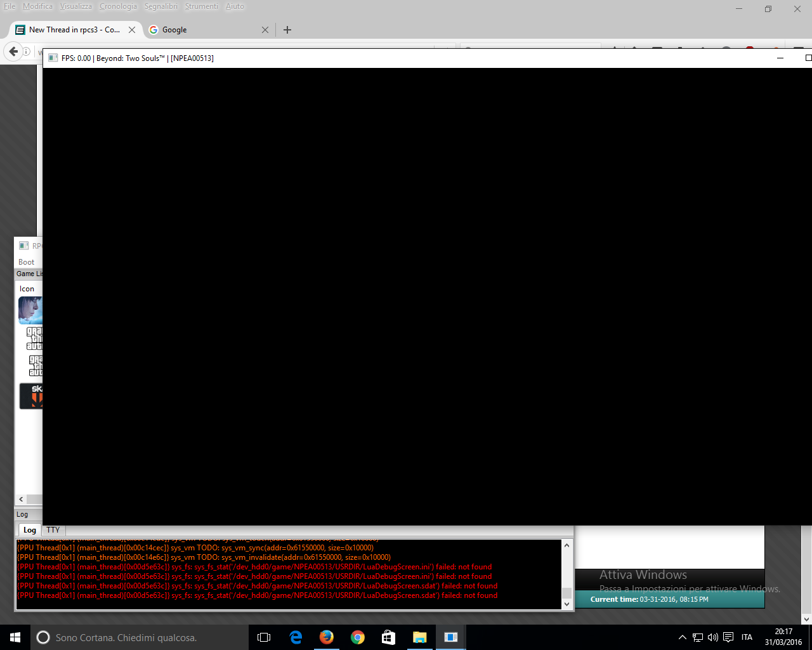
Task: Minimize the Beyond: Two Souls game window
Action: pos(780,58)
